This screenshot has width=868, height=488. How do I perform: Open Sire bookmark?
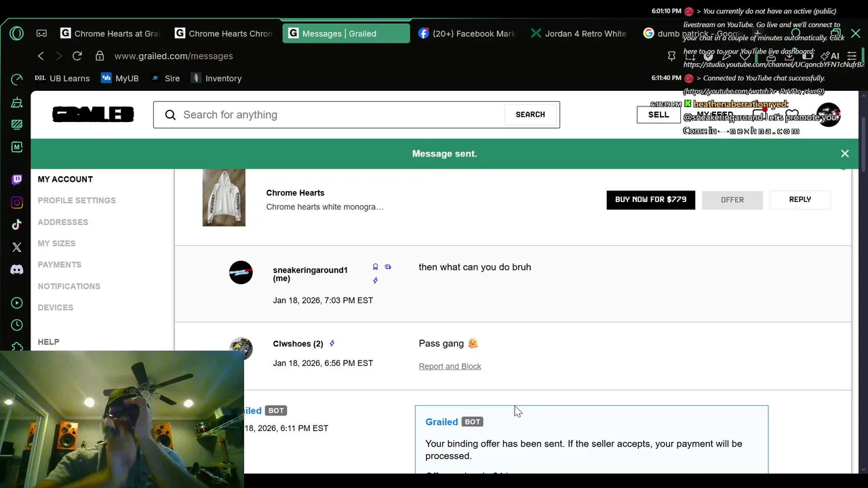click(x=165, y=79)
